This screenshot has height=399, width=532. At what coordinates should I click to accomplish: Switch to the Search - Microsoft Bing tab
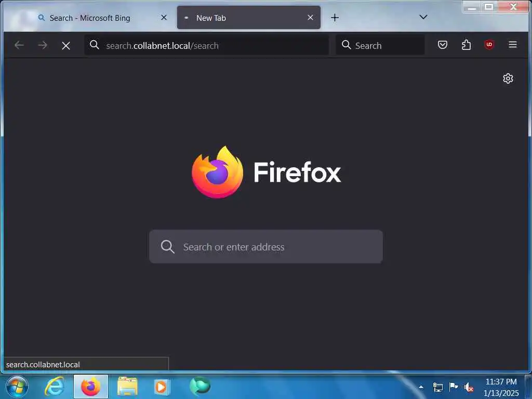tap(102, 18)
